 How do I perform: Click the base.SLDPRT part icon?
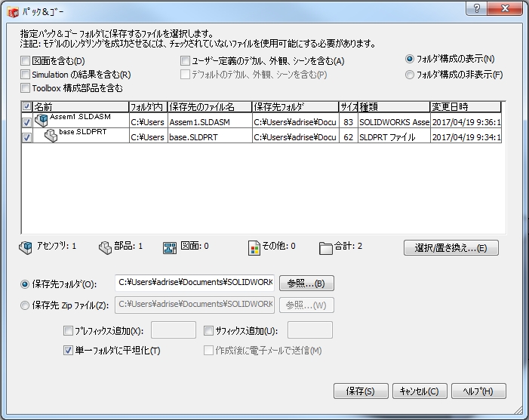tap(51, 136)
